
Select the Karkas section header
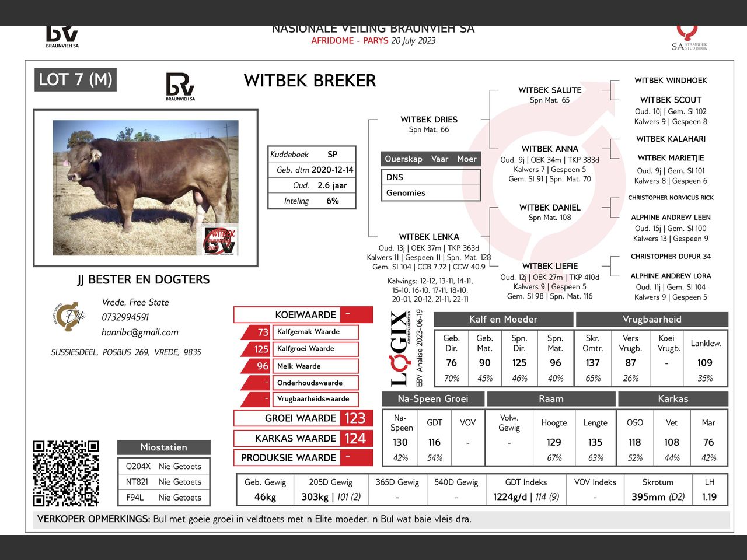(x=673, y=398)
